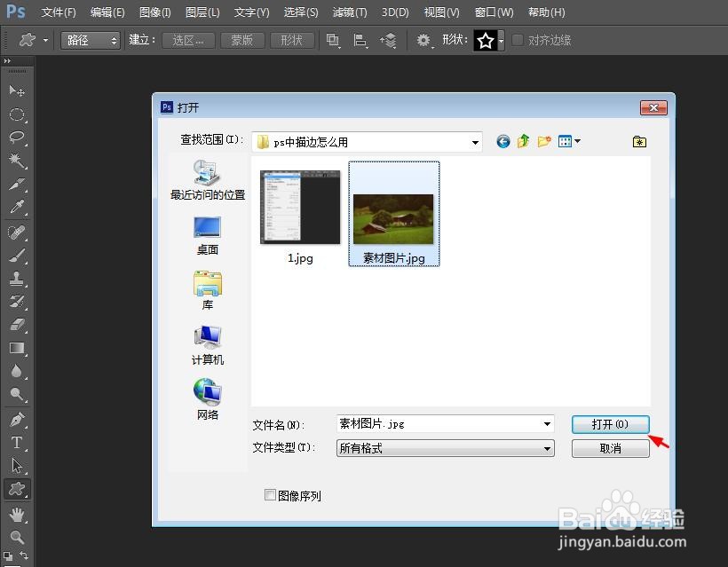The height and width of the screenshot is (567, 728).
Task: Select the Hand tool
Action: tap(17, 514)
